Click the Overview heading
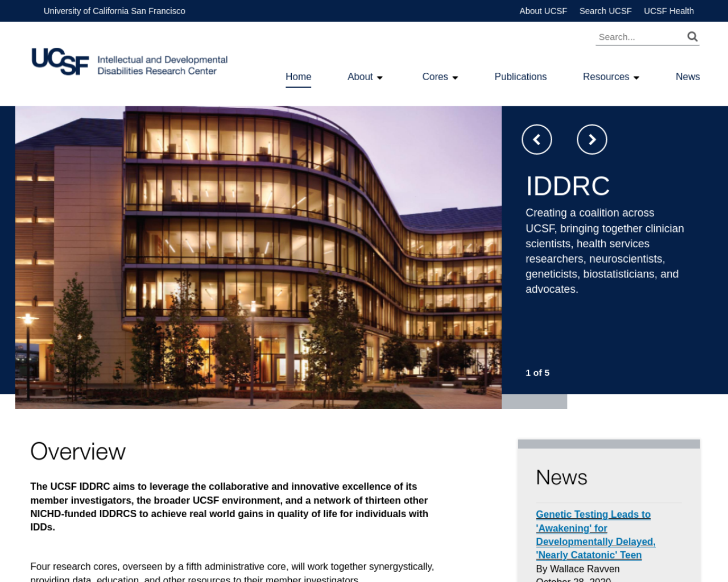 (x=78, y=452)
